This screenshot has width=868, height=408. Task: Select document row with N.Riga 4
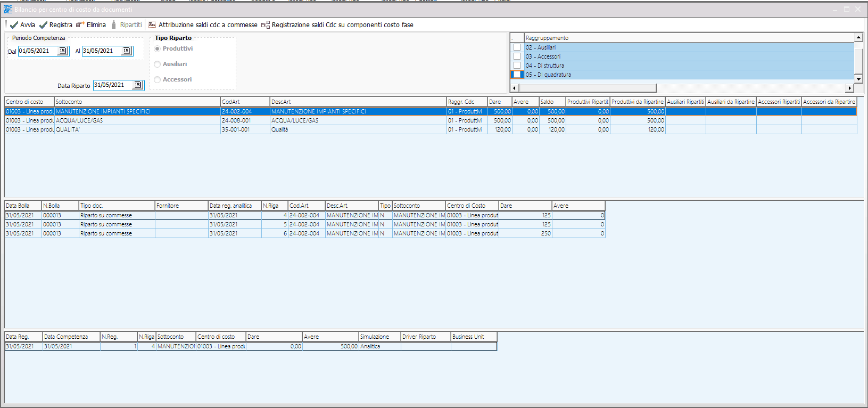pos(304,215)
